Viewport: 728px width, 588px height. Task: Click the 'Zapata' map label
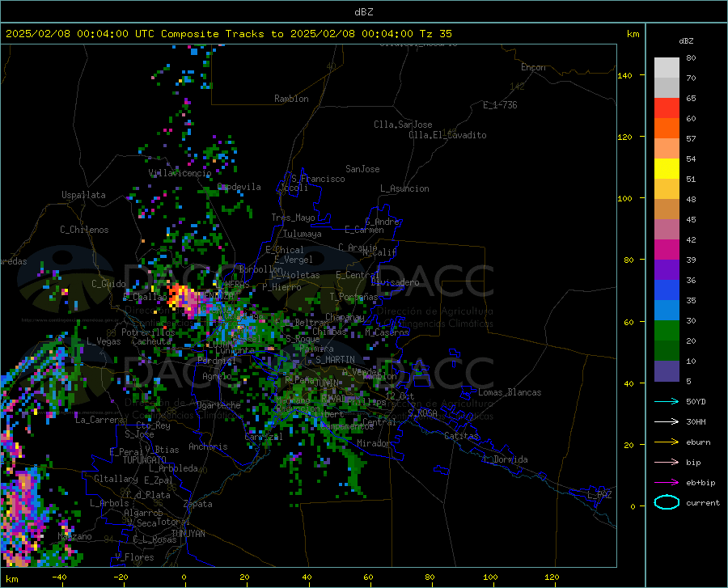[x=198, y=504]
